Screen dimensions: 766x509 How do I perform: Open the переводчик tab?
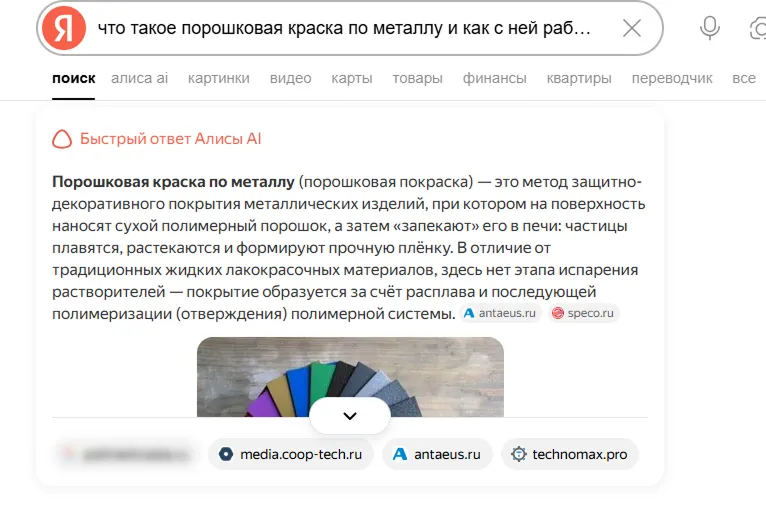pos(672,78)
